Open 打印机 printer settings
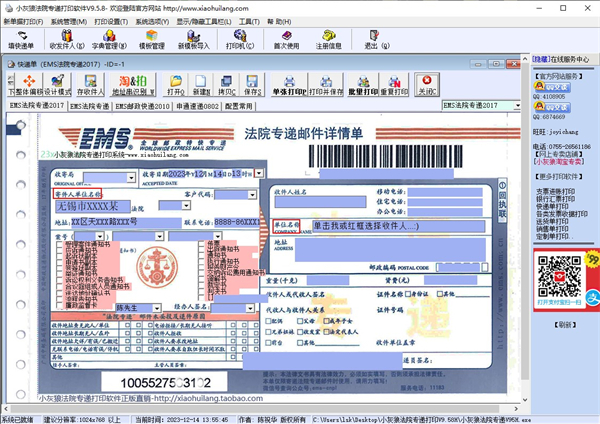The image size is (600, 424). [240, 40]
